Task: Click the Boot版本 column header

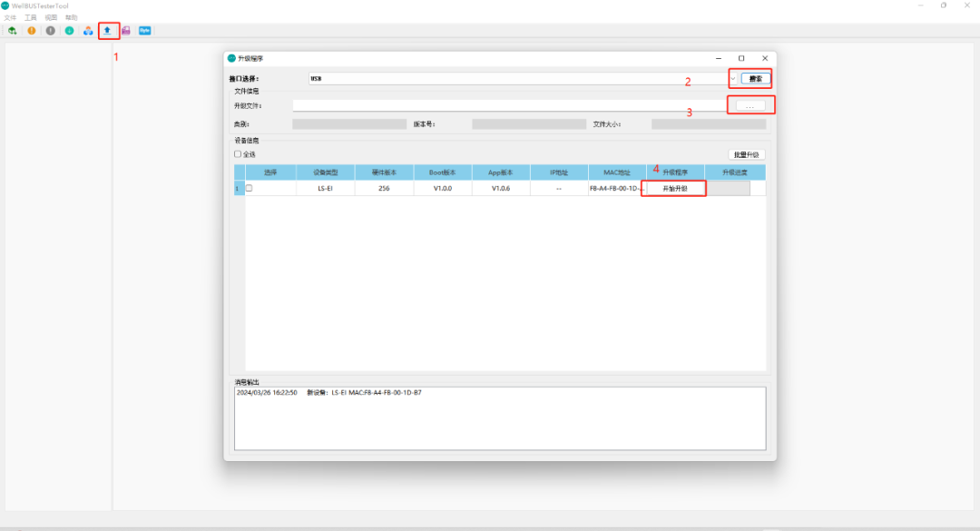Action: pos(443,172)
